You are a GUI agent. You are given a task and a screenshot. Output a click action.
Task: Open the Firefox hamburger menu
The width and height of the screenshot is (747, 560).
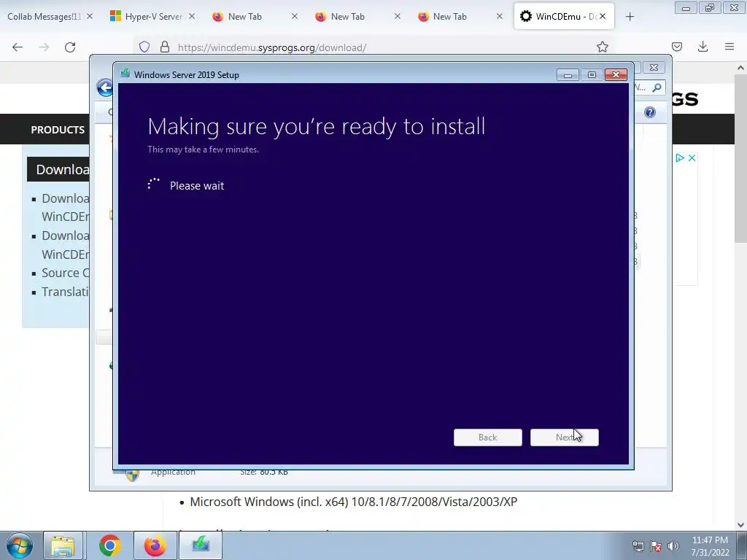click(x=729, y=47)
